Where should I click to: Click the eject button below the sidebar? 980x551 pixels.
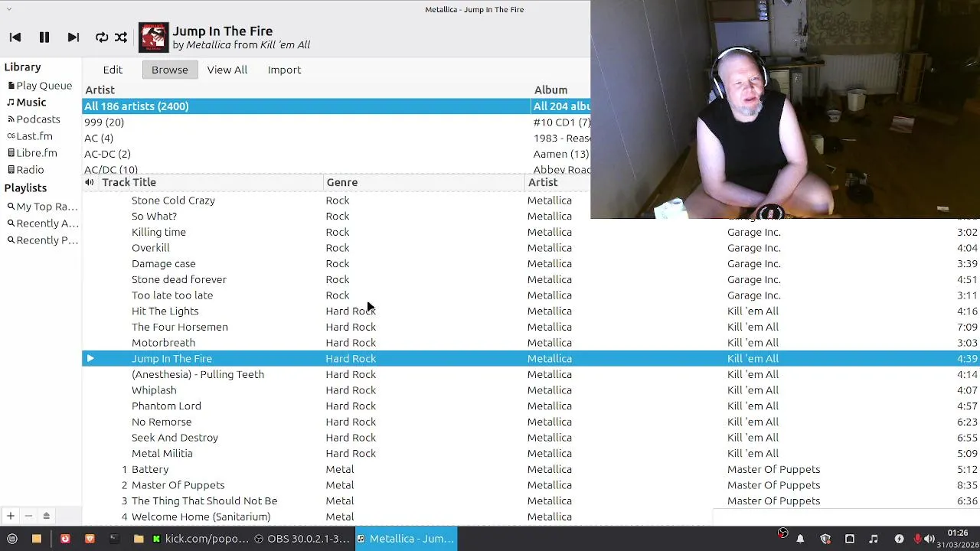pos(46,516)
